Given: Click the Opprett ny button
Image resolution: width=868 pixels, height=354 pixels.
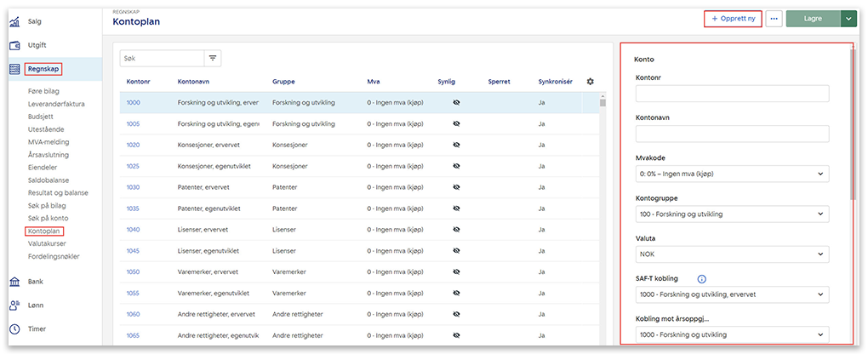Looking at the screenshot, I should pos(733,18).
